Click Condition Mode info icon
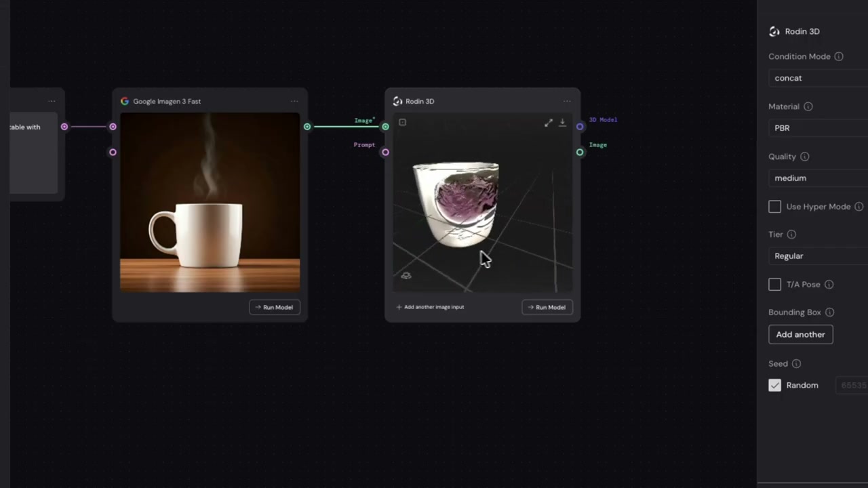868x488 pixels. click(x=839, y=56)
